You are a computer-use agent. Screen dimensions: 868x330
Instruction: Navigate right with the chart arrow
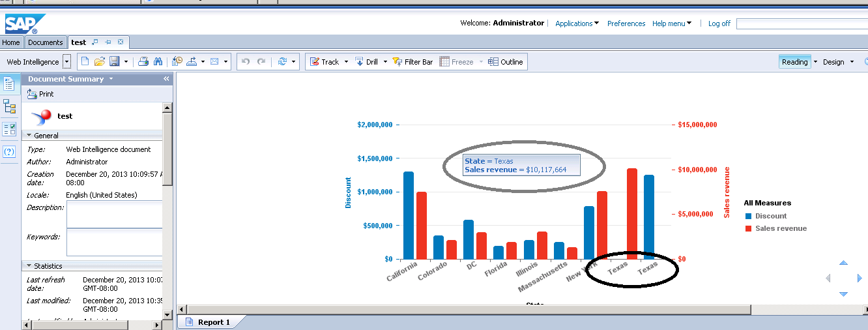[860, 278]
